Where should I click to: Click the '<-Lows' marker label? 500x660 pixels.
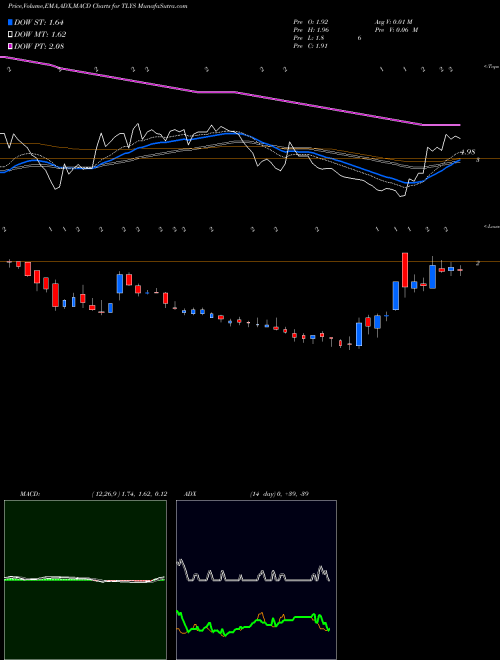[492, 226]
